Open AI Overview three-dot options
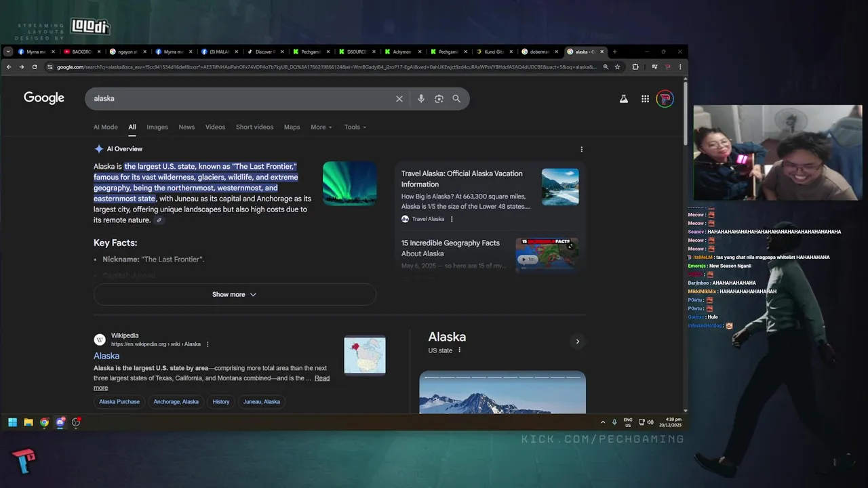Screen dimensions: 868x488 [x=581, y=149]
